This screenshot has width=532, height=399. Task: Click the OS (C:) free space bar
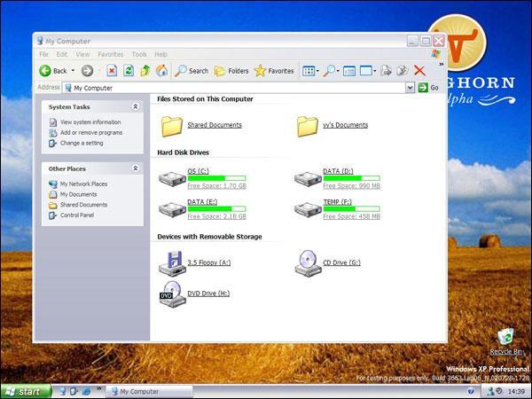click(x=217, y=178)
